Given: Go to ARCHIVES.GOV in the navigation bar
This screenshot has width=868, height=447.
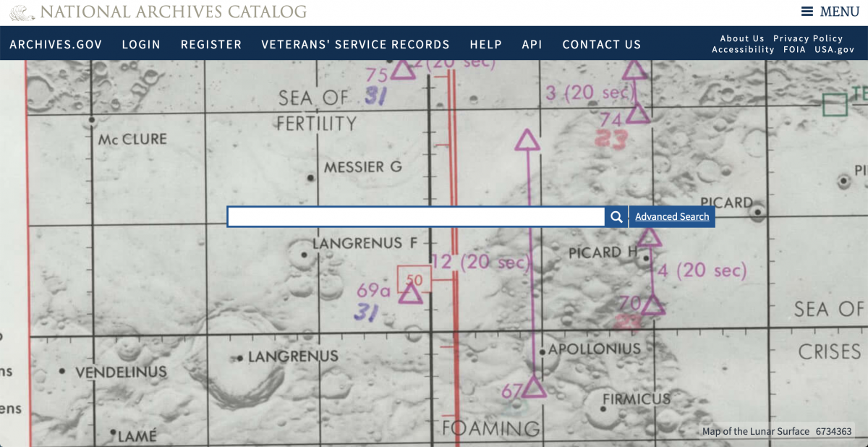Looking at the screenshot, I should 56,45.
